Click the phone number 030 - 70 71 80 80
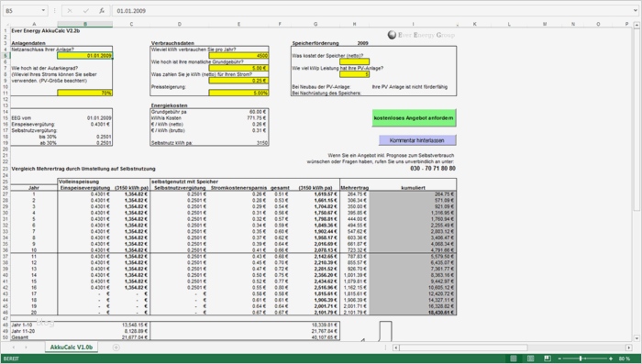This screenshot has height=364, width=642. [433, 169]
